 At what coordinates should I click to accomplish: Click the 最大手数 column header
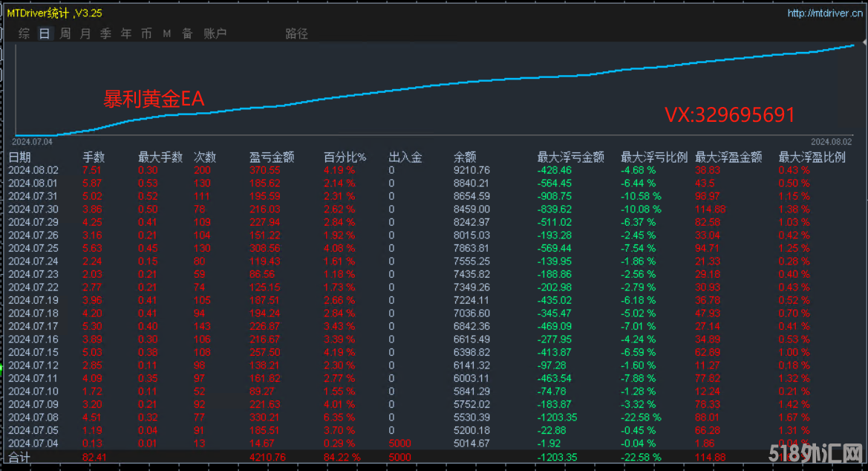(160, 157)
